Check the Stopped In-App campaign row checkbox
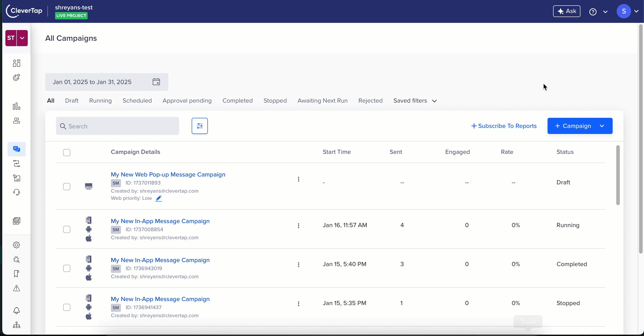644x336 pixels. click(x=67, y=308)
